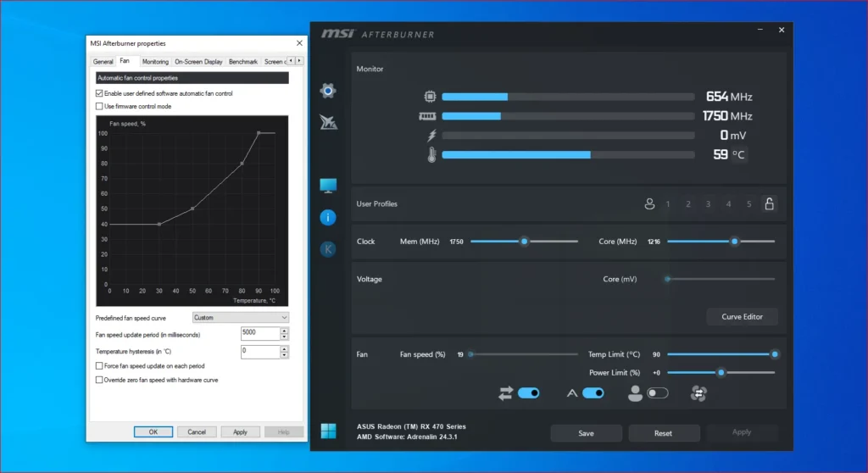The image size is (868, 473).
Task: Click the Power Limit slider handle
Action: coord(721,373)
